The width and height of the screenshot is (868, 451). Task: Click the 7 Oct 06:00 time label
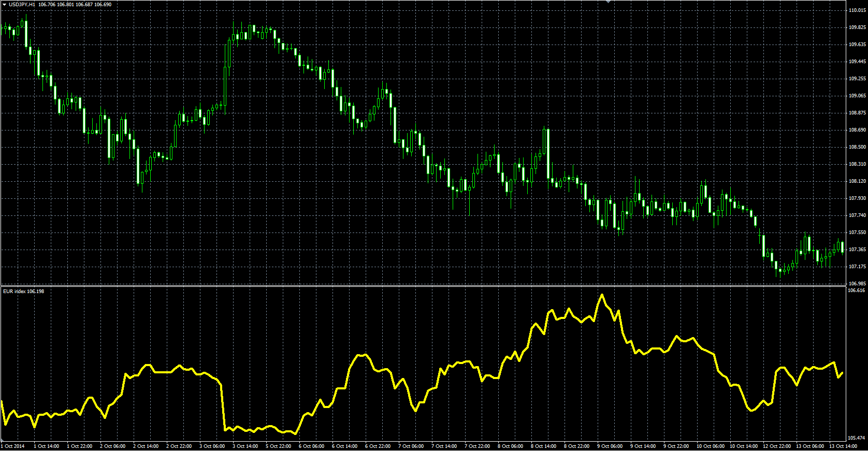click(x=411, y=446)
